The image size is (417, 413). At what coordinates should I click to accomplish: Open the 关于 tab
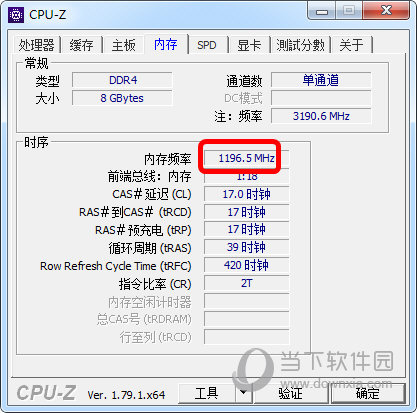[x=351, y=45]
